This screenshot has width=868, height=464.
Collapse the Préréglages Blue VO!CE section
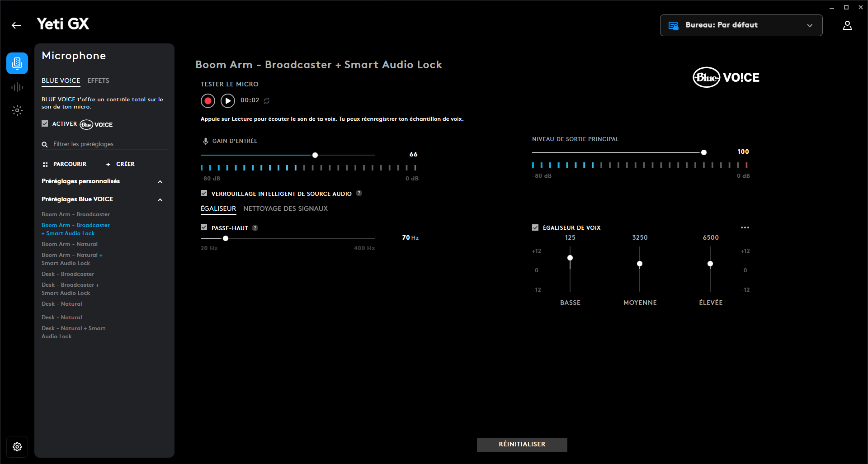tap(160, 199)
